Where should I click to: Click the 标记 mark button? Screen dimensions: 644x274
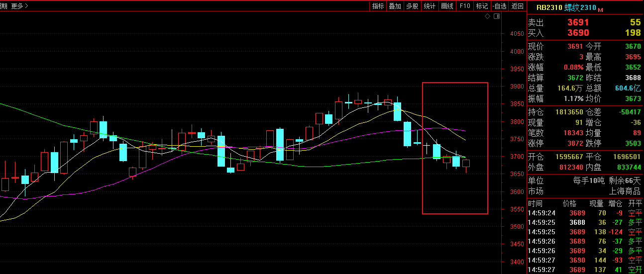[481, 6]
